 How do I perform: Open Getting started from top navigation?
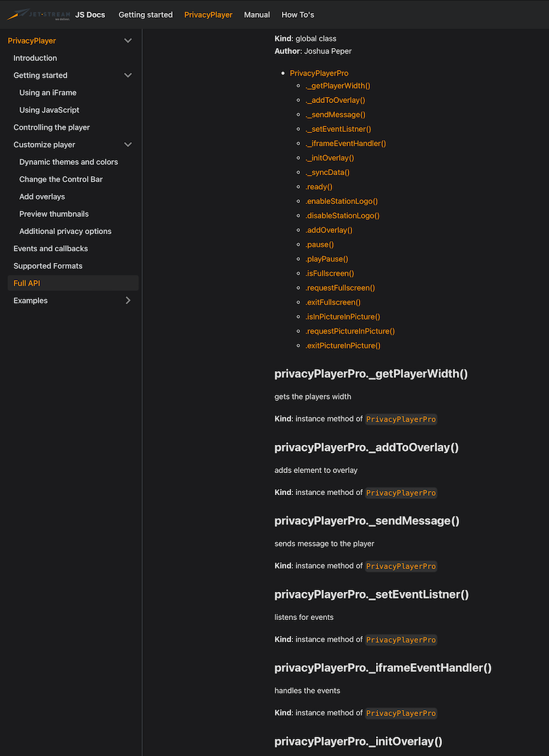click(145, 14)
